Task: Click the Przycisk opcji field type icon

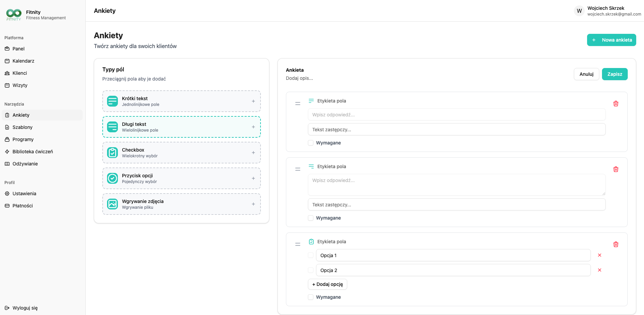Action: (112, 178)
